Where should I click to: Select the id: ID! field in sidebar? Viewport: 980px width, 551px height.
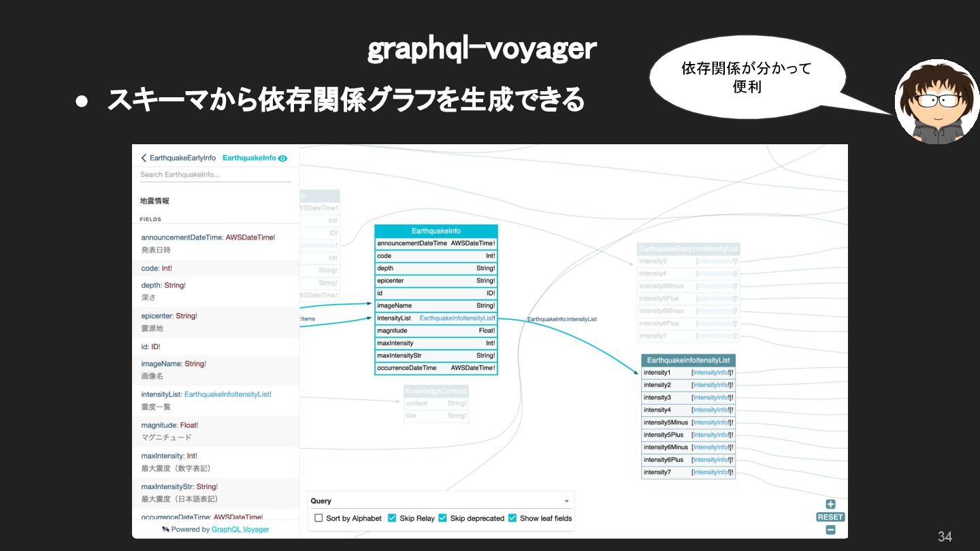215,346
